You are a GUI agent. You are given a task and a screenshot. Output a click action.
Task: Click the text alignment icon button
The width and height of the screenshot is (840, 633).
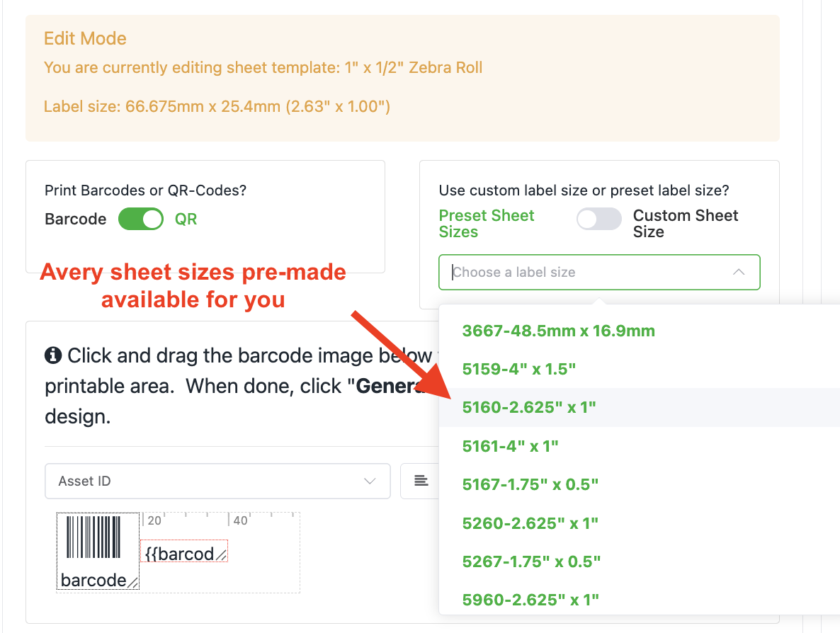click(x=421, y=481)
